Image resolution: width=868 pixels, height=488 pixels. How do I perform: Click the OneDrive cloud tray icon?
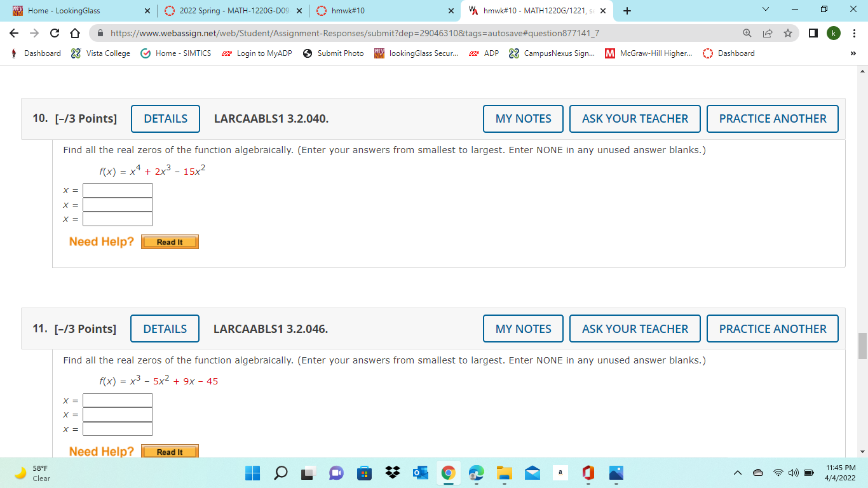point(759,473)
